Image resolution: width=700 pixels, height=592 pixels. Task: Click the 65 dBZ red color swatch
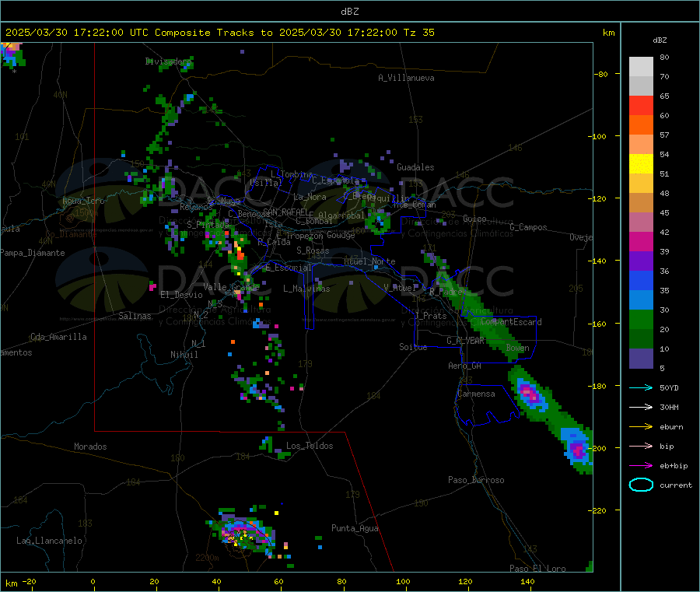pos(641,105)
